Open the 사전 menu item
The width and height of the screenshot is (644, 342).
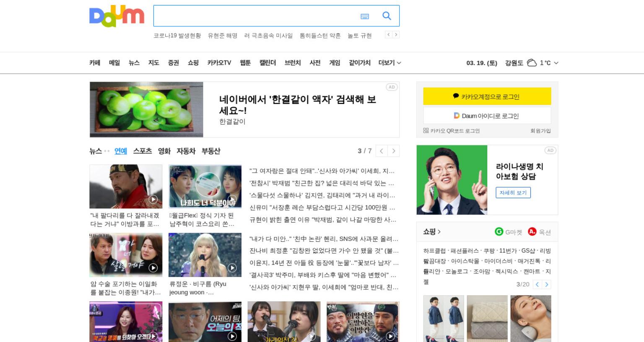pos(315,63)
